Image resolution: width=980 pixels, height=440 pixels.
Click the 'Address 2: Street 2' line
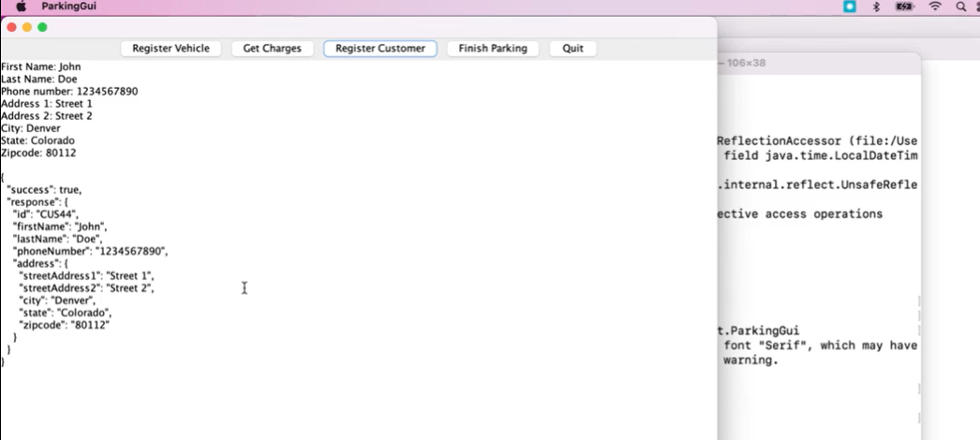(x=46, y=116)
